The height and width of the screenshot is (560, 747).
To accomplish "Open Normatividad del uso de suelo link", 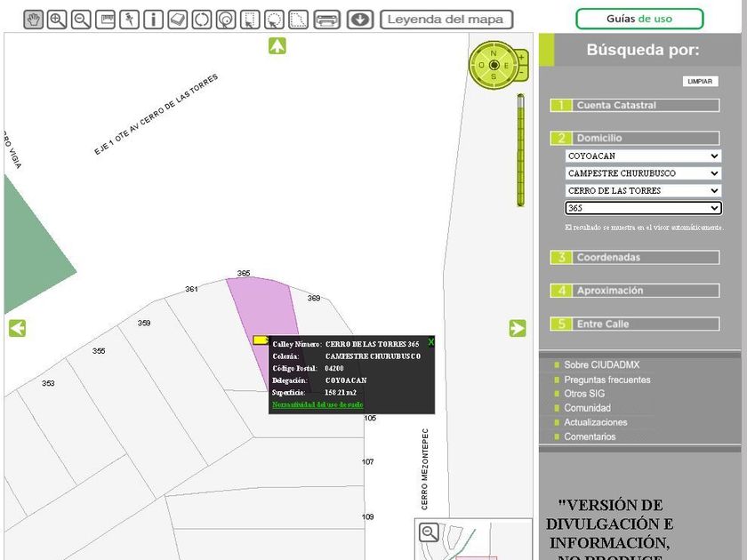I will (317, 404).
